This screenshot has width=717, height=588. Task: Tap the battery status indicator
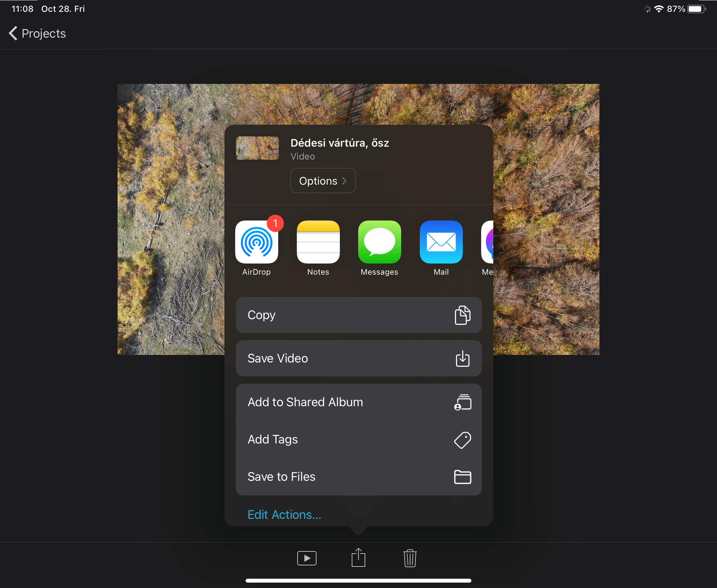(x=697, y=9)
